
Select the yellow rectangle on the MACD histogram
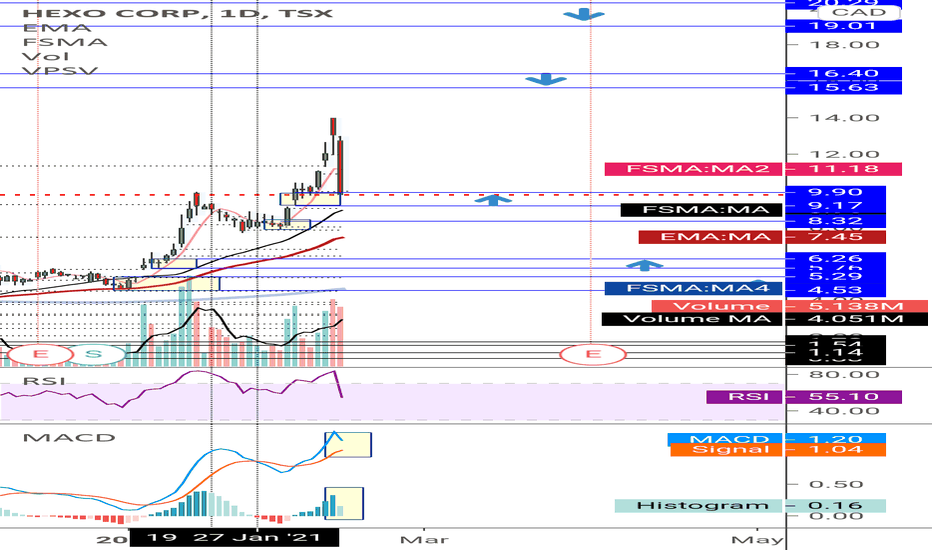(344, 503)
